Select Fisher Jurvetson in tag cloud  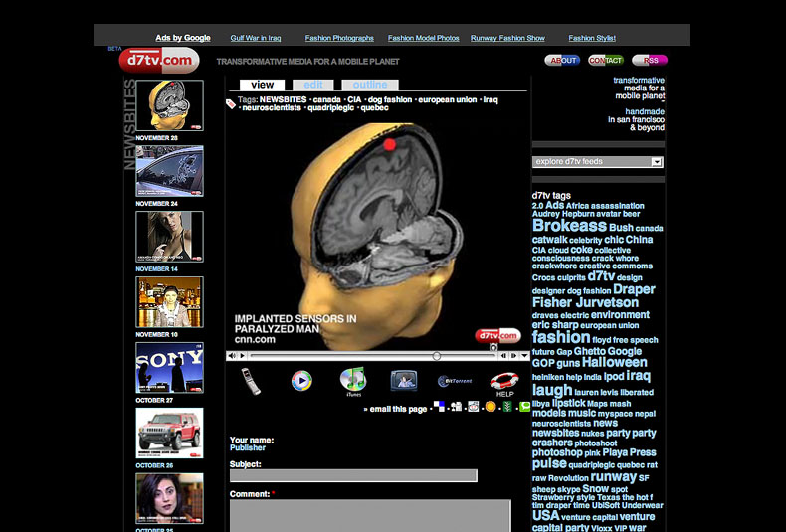click(585, 303)
